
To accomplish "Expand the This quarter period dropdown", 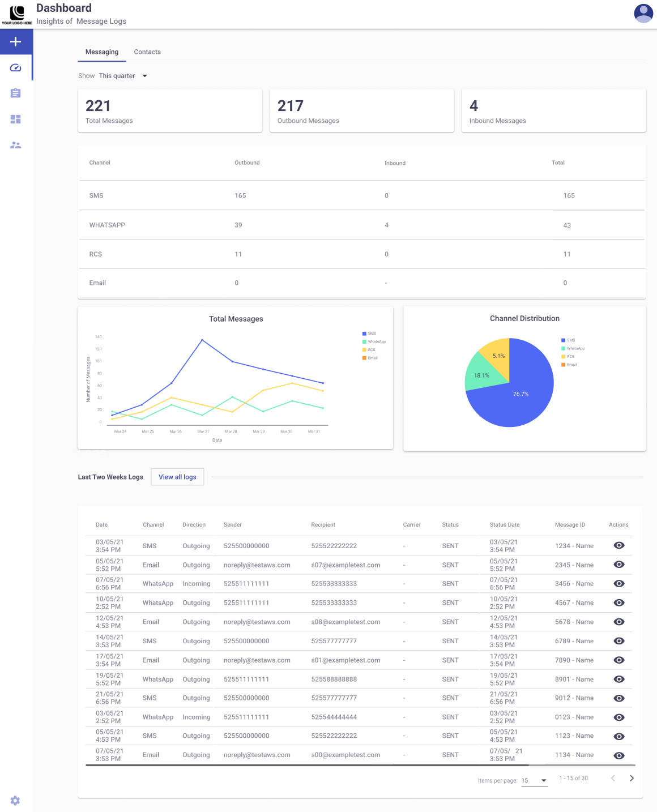I will [123, 76].
